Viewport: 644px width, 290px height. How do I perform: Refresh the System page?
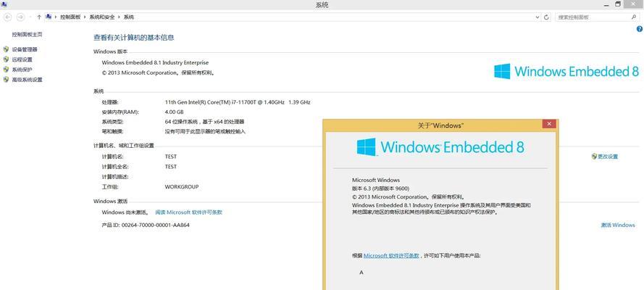coord(546,17)
